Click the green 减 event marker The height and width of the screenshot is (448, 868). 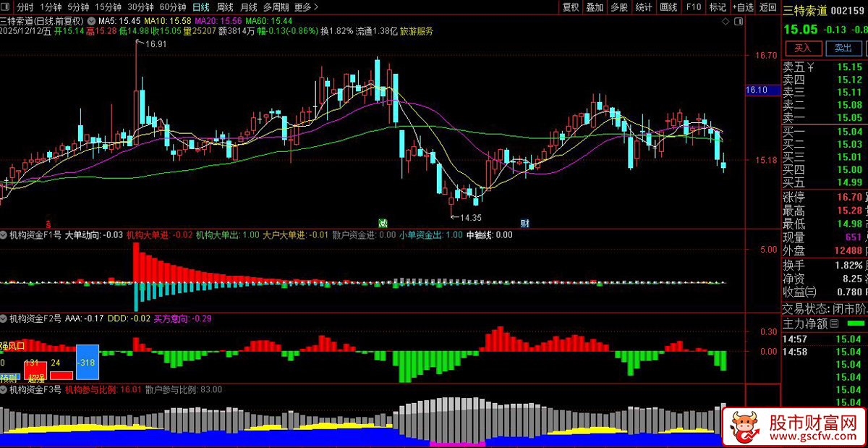pos(382,222)
